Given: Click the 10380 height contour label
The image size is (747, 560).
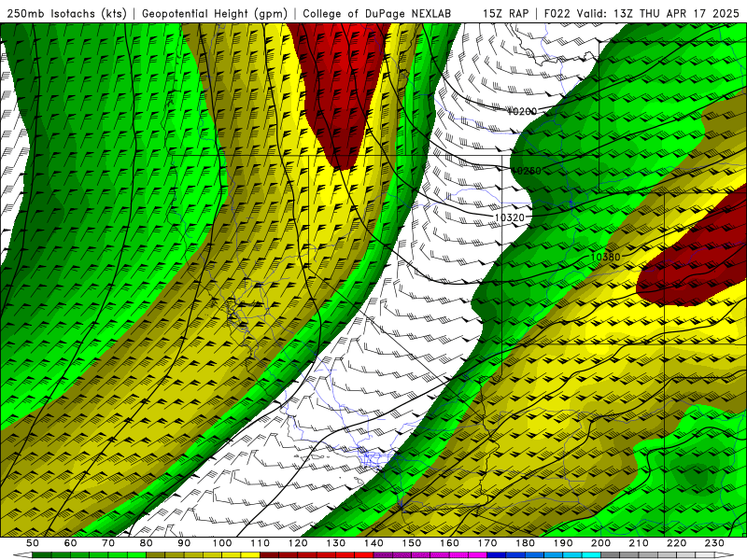Looking at the screenshot, I should [x=605, y=258].
